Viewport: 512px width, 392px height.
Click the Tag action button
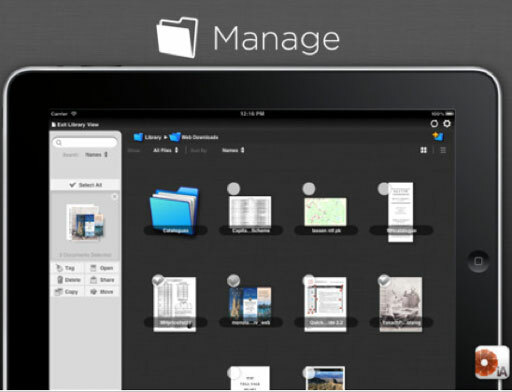(66, 268)
